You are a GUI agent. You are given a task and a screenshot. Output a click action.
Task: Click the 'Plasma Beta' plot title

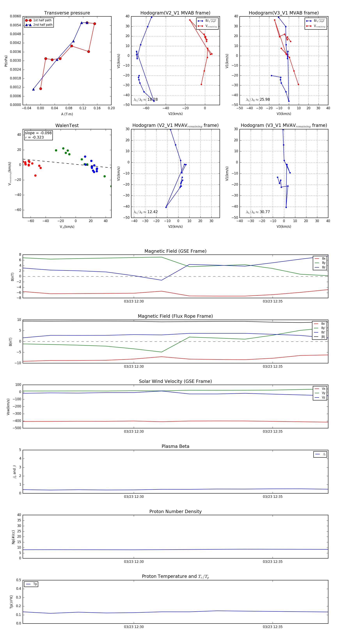[175, 446]
